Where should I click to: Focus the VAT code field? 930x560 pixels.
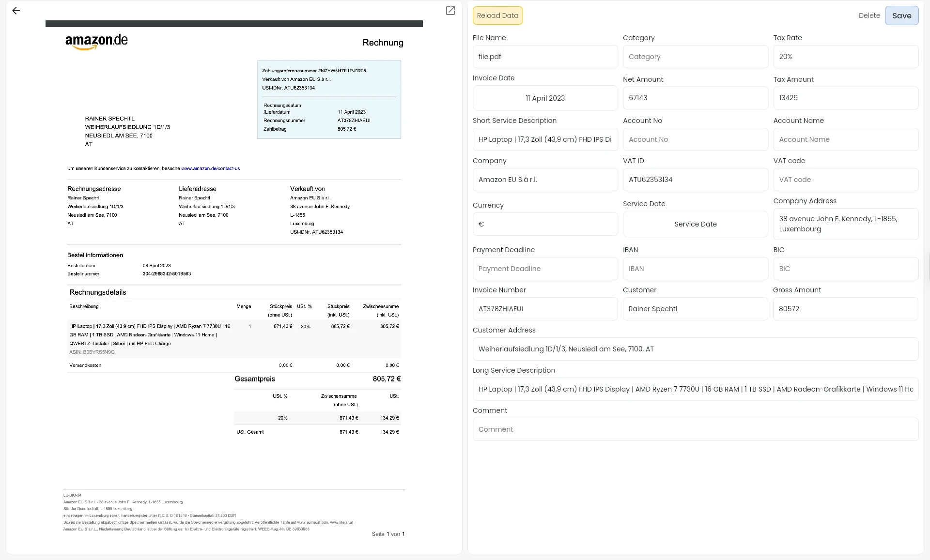click(845, 180)
